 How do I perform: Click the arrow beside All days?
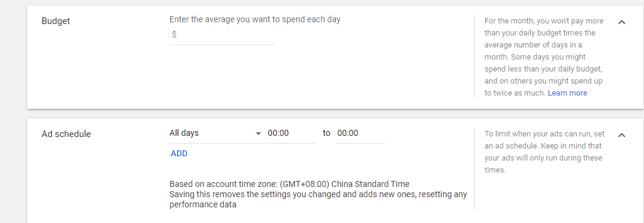point(258,133)
